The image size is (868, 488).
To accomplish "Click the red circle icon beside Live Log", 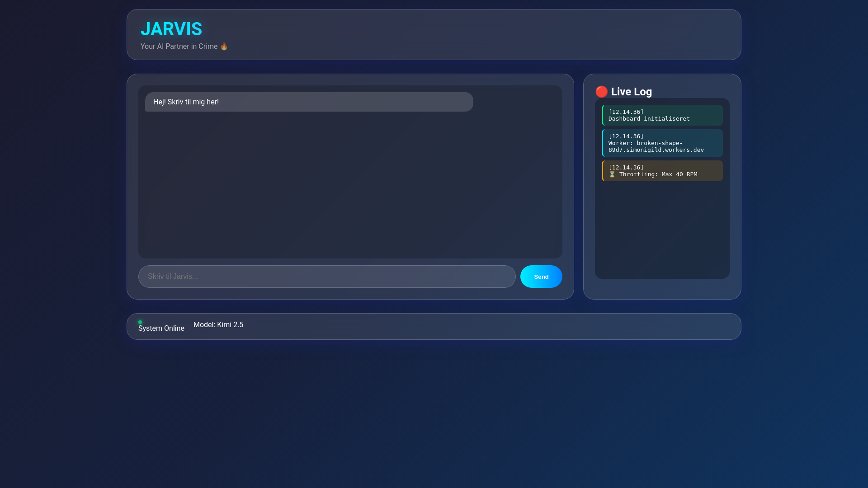I will pyautogui.click(x=602, y=92).
